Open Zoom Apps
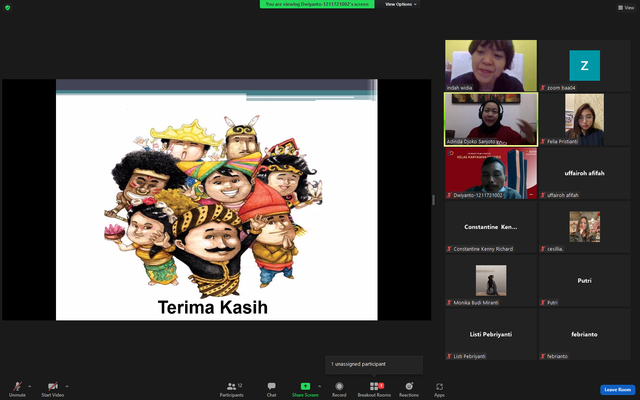Image resolution: width=640 pixels, height=400 pixels. coord(439,389)
